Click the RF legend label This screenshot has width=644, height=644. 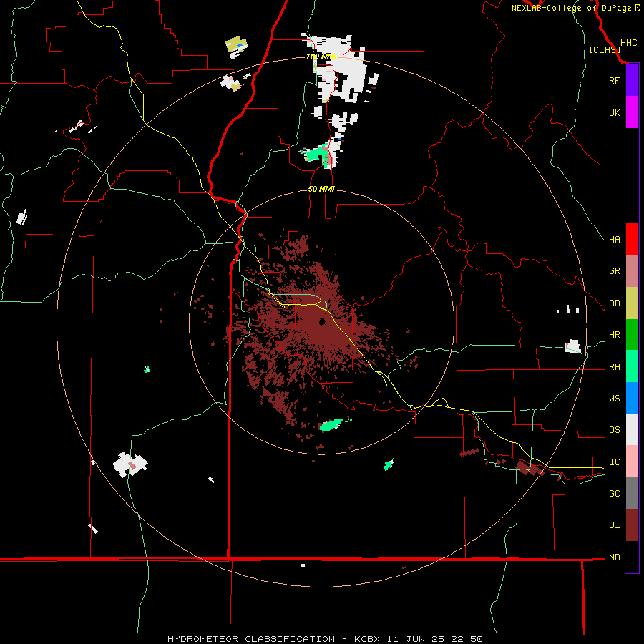614,80
